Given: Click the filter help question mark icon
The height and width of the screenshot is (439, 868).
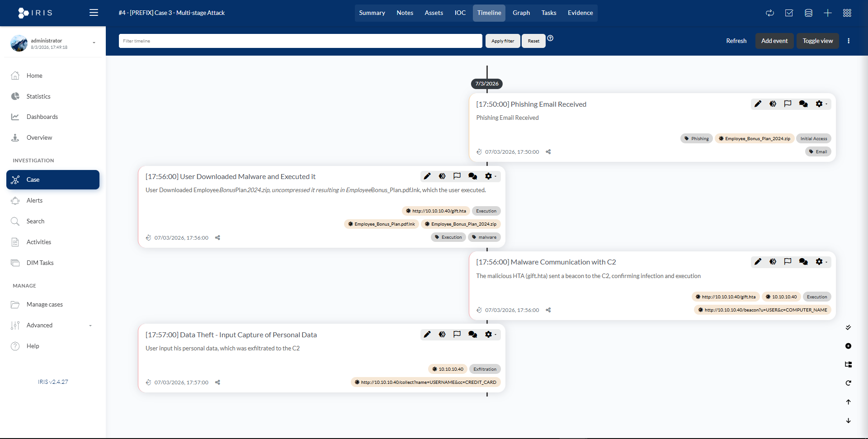Looking at the screenshot, I should (550, 38).
